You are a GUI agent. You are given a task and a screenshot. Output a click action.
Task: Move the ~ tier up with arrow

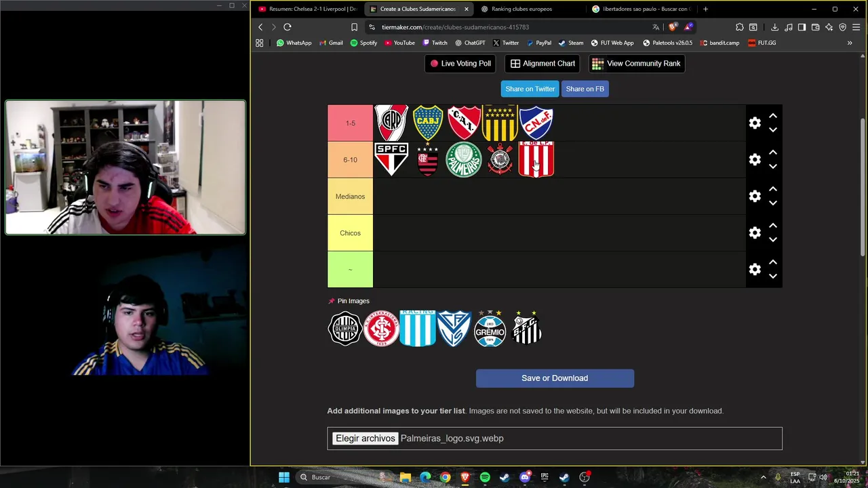pyautogui.click(x=773, y=262)
